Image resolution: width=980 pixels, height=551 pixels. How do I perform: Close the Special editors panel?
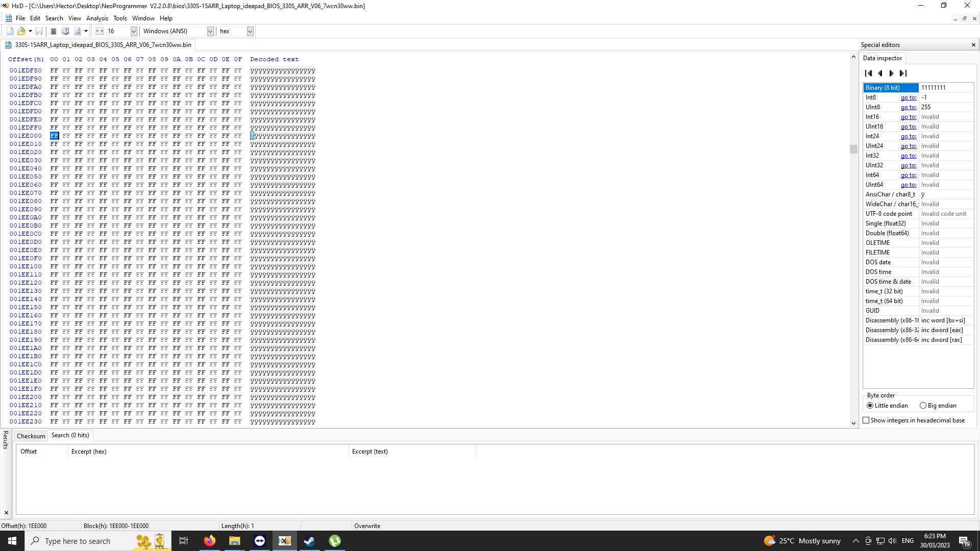point(973,45)
